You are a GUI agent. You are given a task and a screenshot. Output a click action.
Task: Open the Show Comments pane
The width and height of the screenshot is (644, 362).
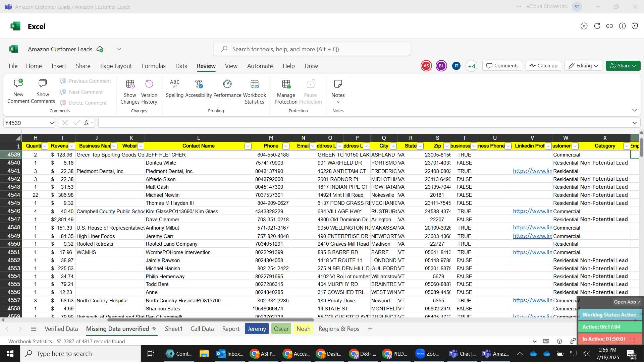pyautogui.click(x=43, y=92)
